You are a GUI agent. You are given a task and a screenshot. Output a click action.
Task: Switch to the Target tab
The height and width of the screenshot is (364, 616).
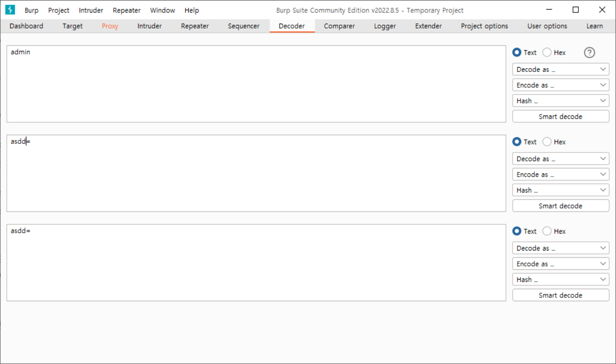point(72,26)
